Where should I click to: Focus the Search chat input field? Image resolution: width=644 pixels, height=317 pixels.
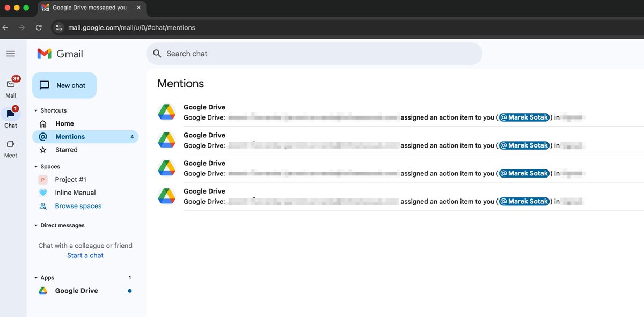(314, 54)
